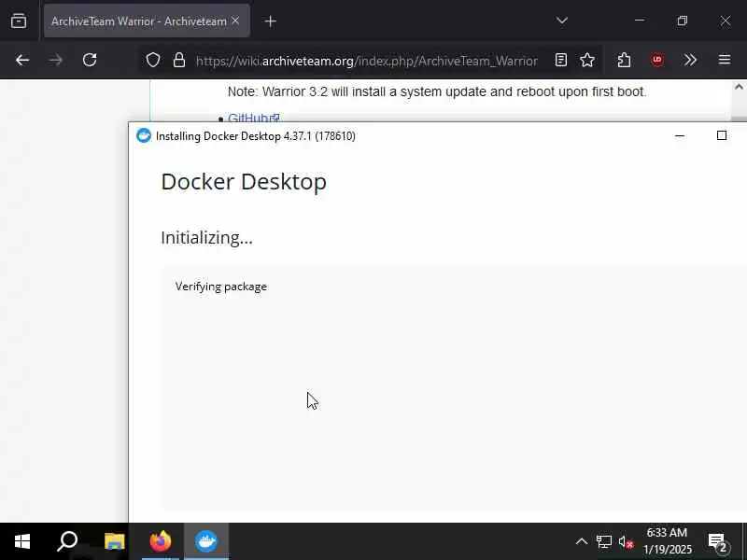Go forward one page in Firefox
The image size is (747, 560).
click(56, 60)
